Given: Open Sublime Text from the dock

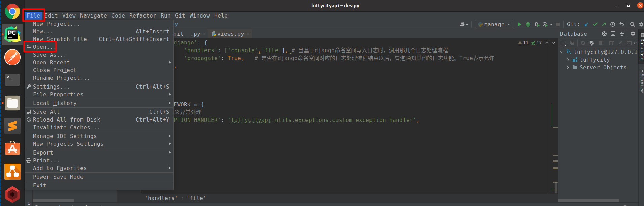Looking at the screenshot, I should [12, 126].
